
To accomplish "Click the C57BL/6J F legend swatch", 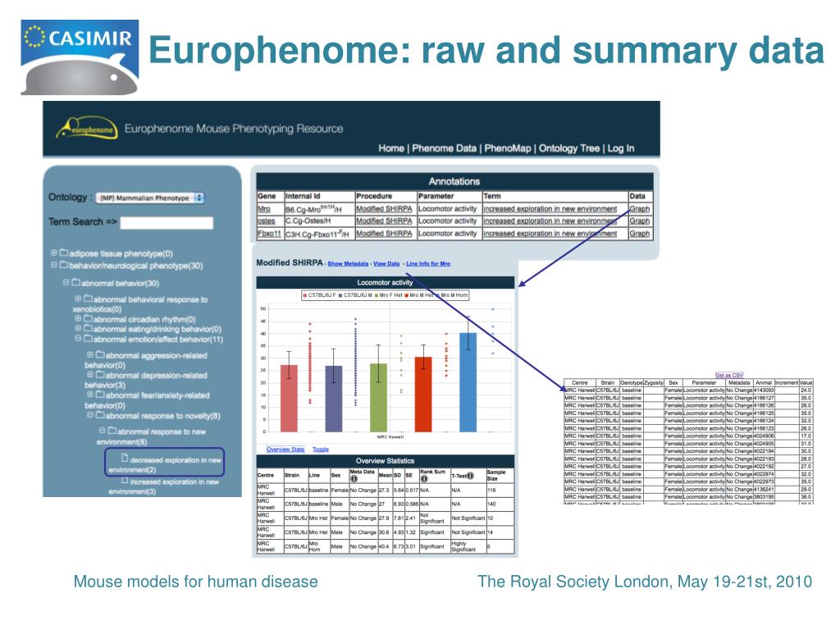I will click(305, 295).
